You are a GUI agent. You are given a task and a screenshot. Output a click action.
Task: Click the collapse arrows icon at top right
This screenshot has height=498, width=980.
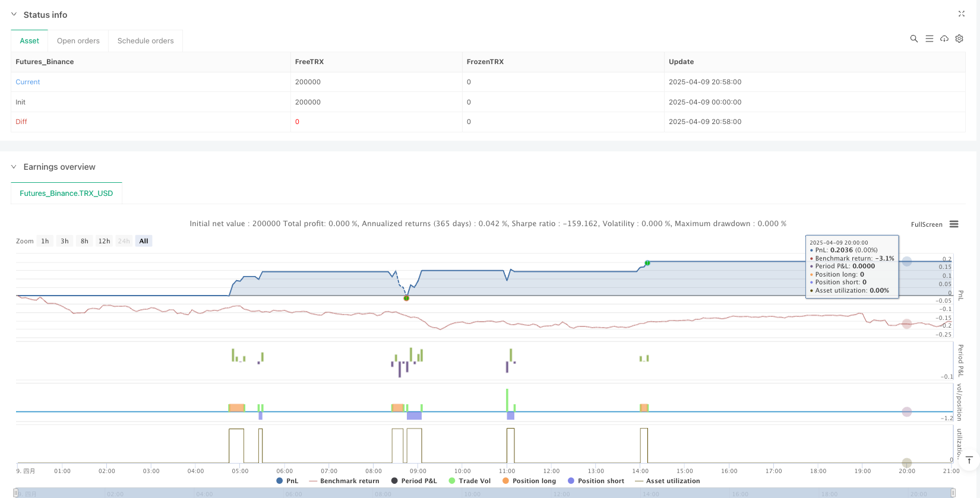pos(962,14)
